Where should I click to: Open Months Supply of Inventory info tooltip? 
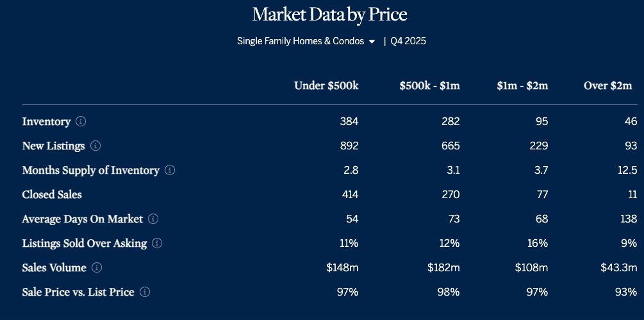(170, 170)
